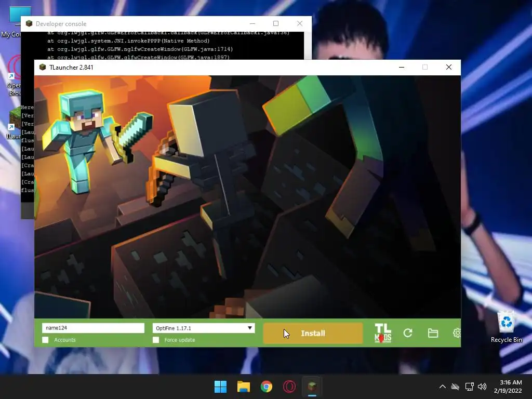
Task: Launch Google Chrome from the taskbar
Action: coord(267,387)
